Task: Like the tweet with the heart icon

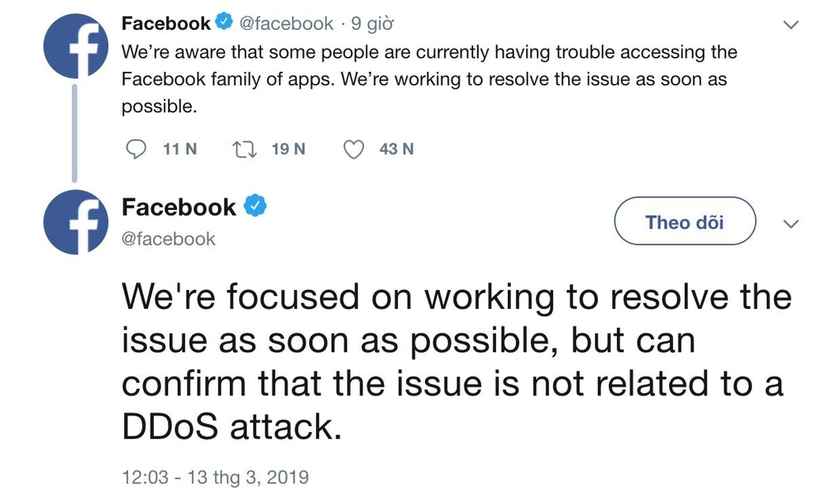Action: [x=354, y=150]
